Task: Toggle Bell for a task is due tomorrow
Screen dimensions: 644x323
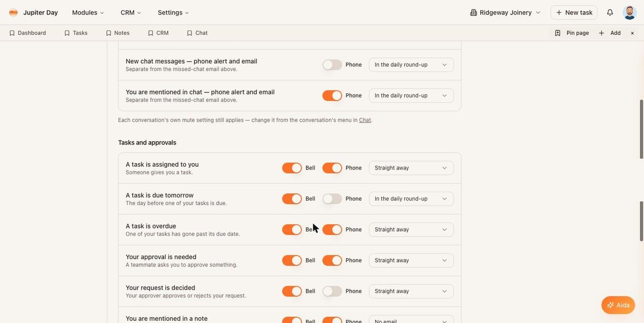Action: click(292, 199)
